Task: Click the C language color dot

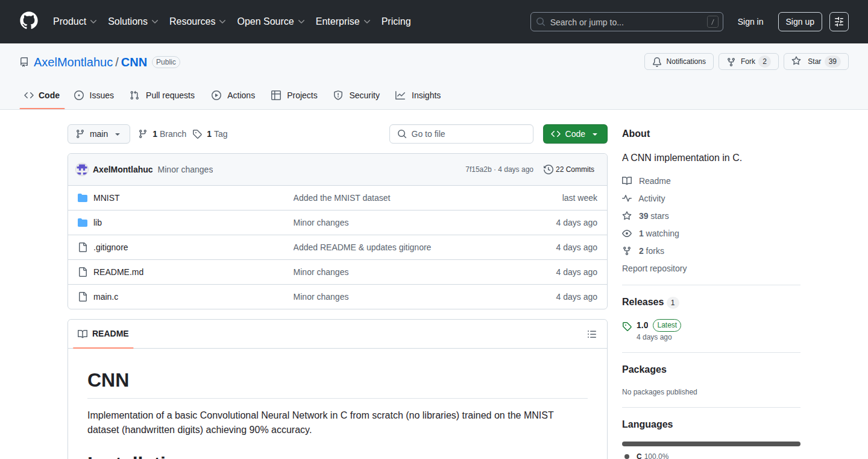Action: (x=627, y=457)
